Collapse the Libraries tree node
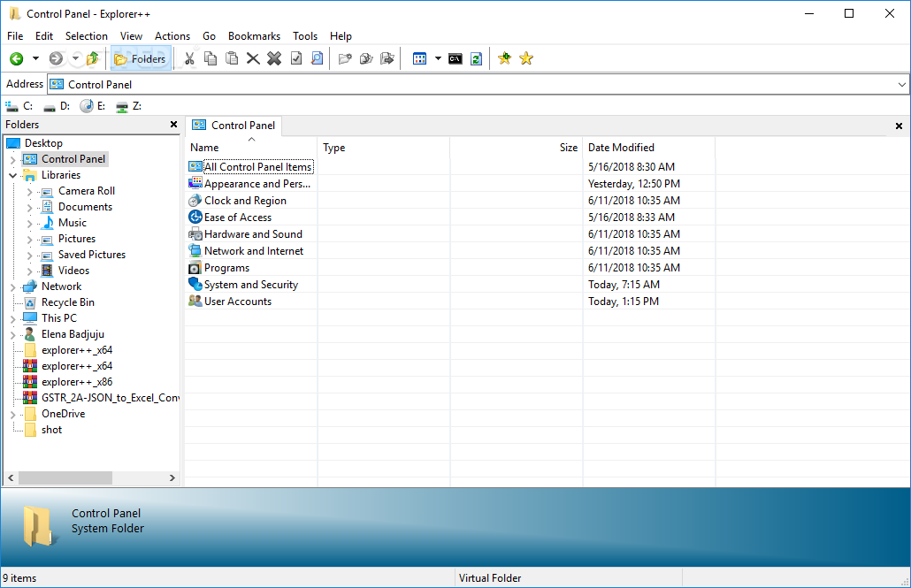The image size is (911, 588). pos(12,175)
